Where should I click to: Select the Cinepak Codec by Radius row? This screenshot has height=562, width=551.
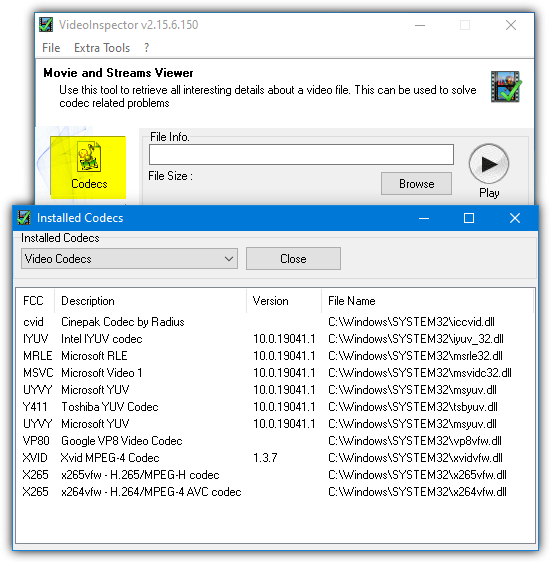coord(275,322)
